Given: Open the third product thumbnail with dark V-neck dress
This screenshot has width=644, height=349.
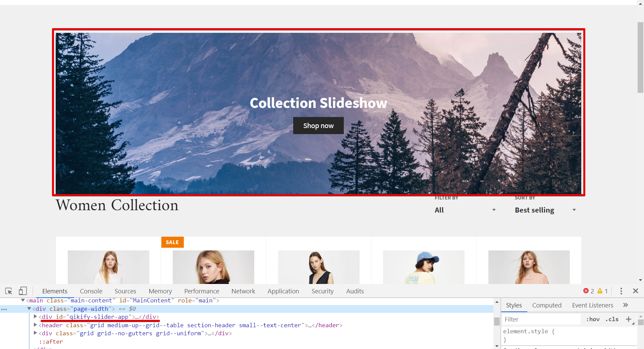Looking at the screenshot, I should point(319,267).
